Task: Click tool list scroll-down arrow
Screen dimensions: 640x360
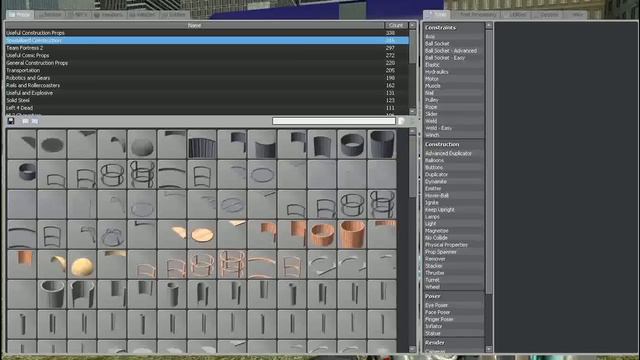Action: pyautogui.click(x=489, y=349)
